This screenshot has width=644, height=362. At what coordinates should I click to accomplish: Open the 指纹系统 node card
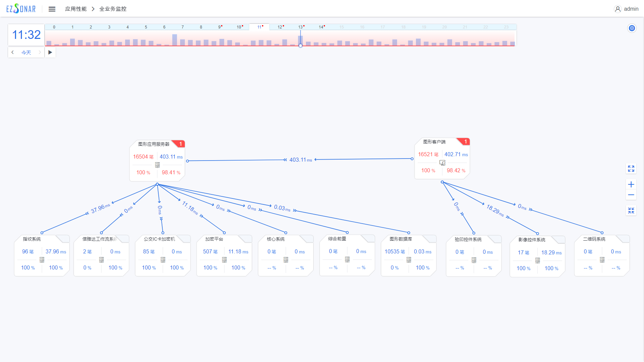click(42, 255)
